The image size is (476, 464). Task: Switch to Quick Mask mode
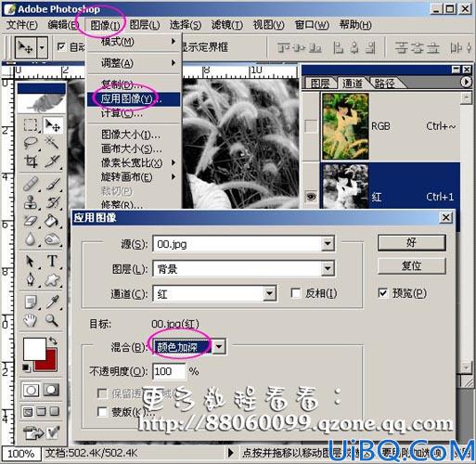(51, 390)
